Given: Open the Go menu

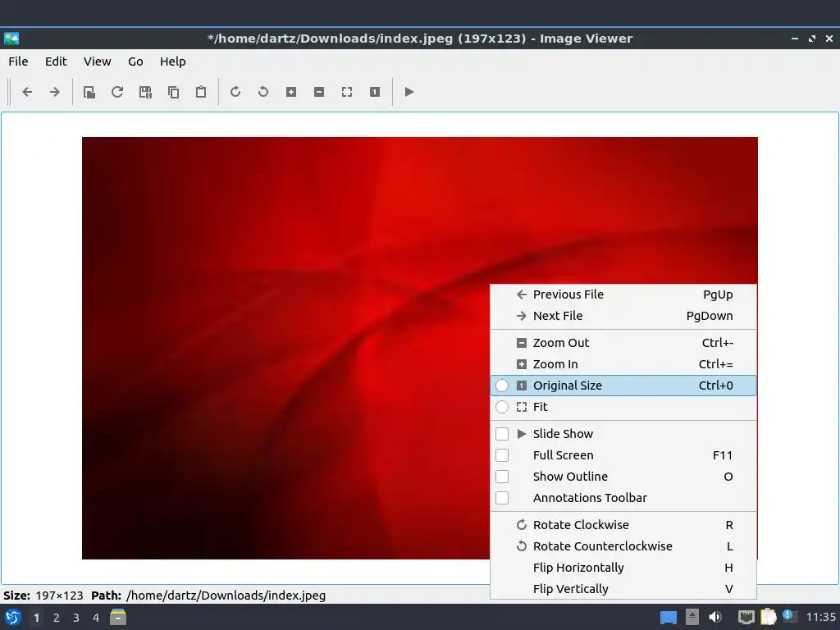Looking at the screenshot, I should pyautogui.click(x=135, y=62).
